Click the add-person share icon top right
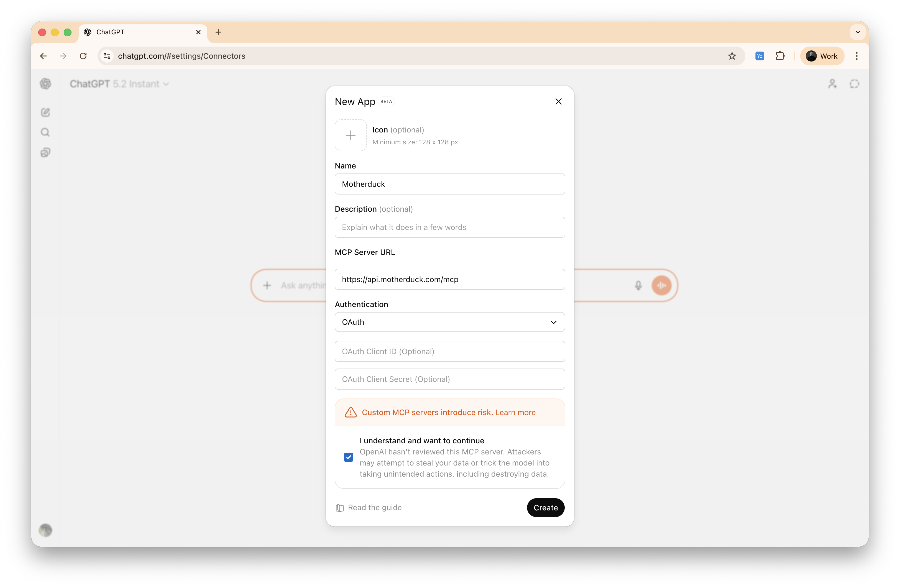Image resolution: width=900 pixels, height=588 pixels. tap(832, 84)
